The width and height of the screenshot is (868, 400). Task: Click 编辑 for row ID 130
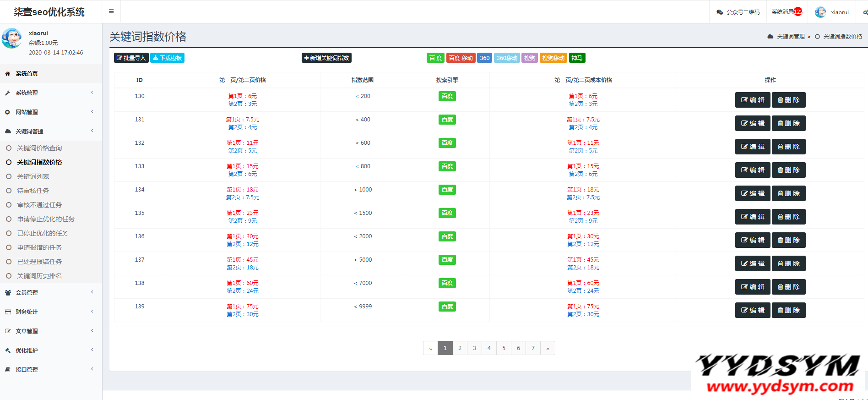pyautogui.click(x=753, y=100)
